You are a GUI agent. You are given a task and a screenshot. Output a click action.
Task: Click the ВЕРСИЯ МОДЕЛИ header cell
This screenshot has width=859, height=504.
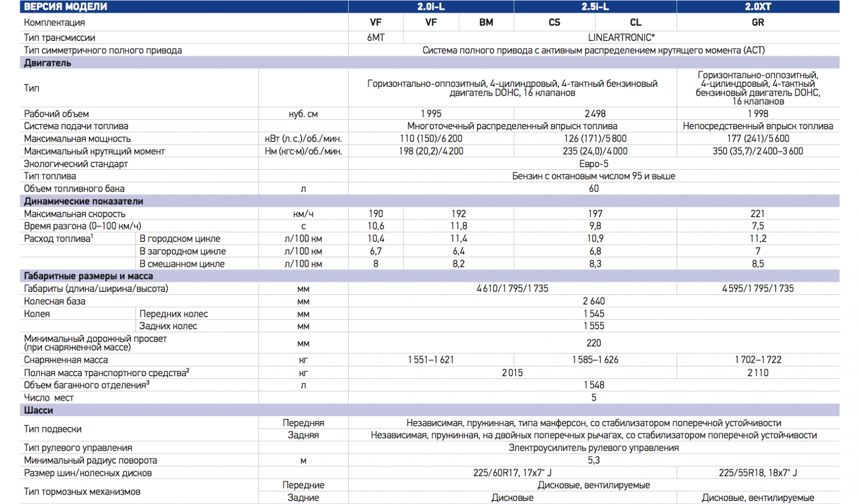pyautogui.click(x=65, y=7)
